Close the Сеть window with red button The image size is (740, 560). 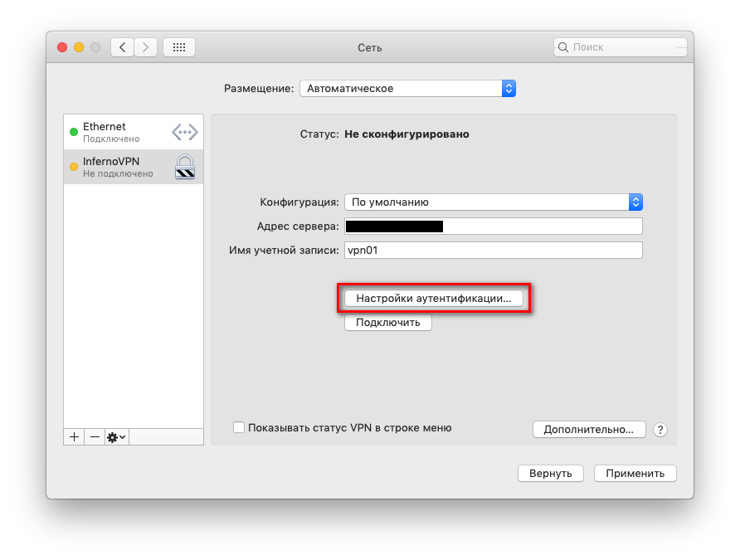point(62,47)
